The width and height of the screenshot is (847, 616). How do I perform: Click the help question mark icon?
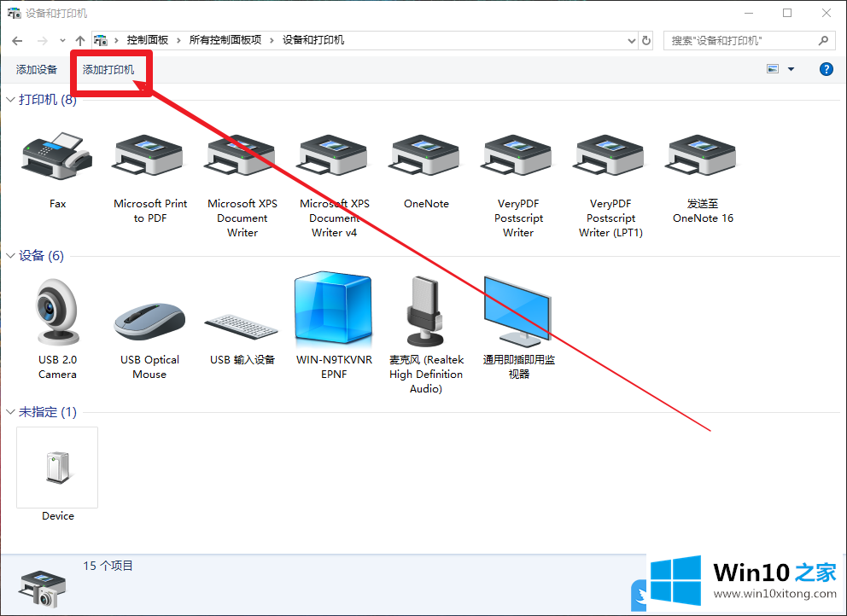(826, 69)
